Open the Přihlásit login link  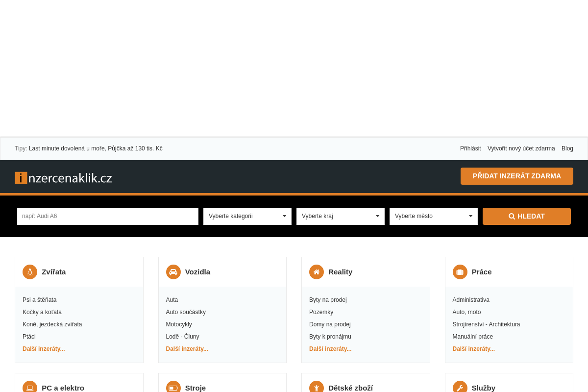coord(470,148)
